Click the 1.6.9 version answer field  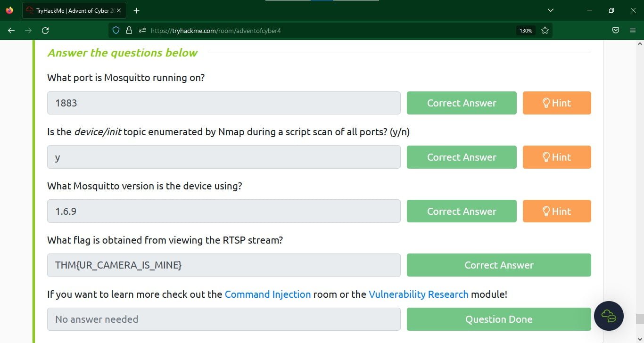point(224,211)
